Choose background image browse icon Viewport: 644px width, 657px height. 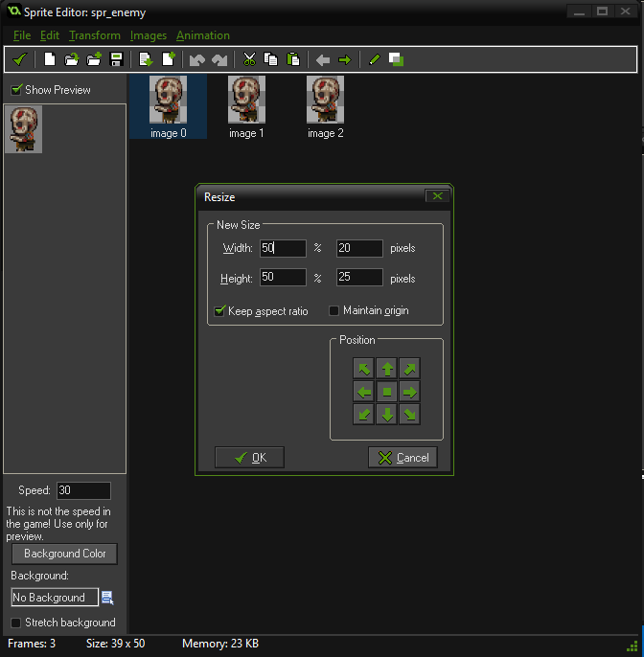[107, 598]
